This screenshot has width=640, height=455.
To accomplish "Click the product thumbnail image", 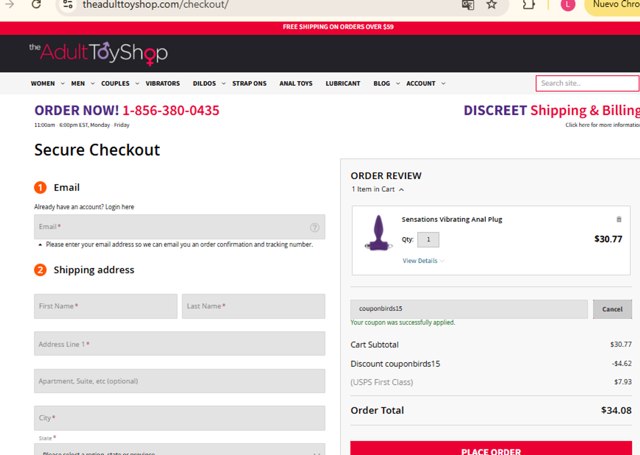I will click(378, 233).
